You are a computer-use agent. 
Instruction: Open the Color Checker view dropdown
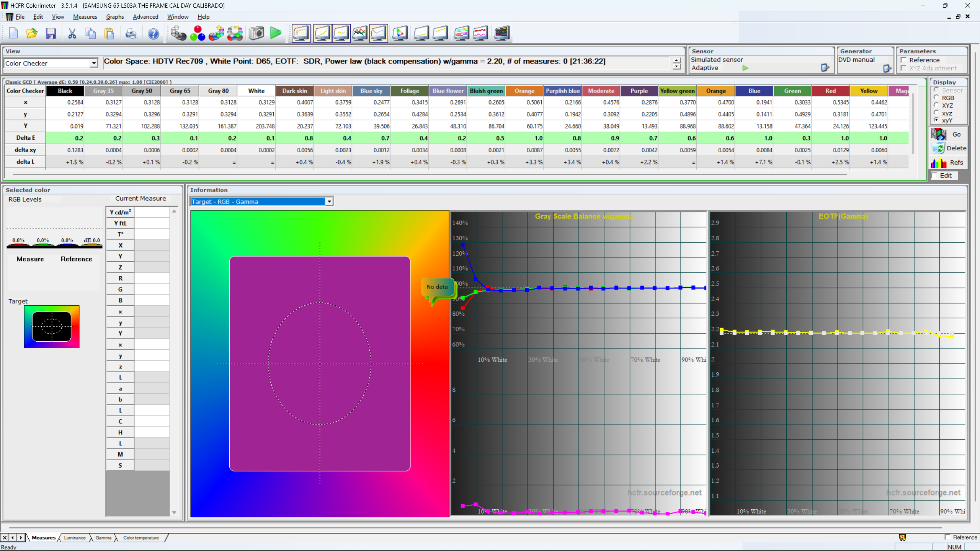tap(94, 64)
